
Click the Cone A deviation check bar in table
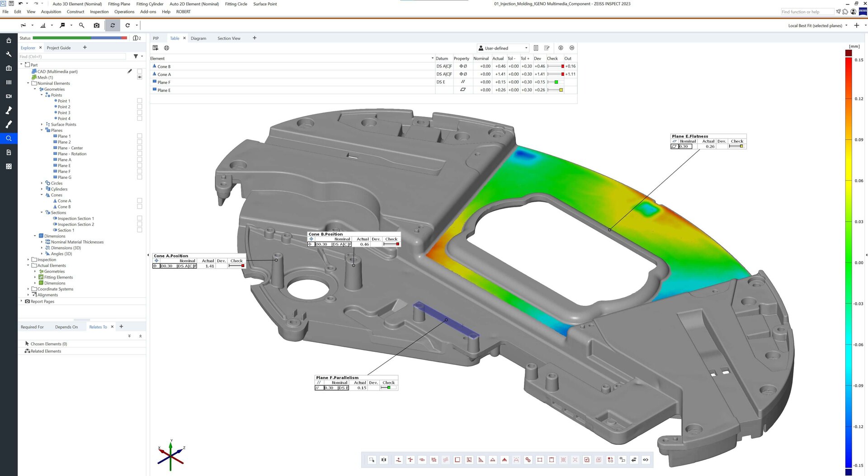coord(556,74)
